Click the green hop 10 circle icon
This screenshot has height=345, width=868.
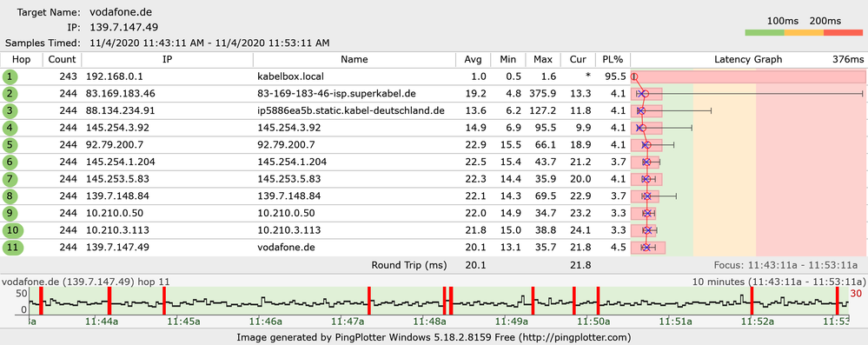13,230
